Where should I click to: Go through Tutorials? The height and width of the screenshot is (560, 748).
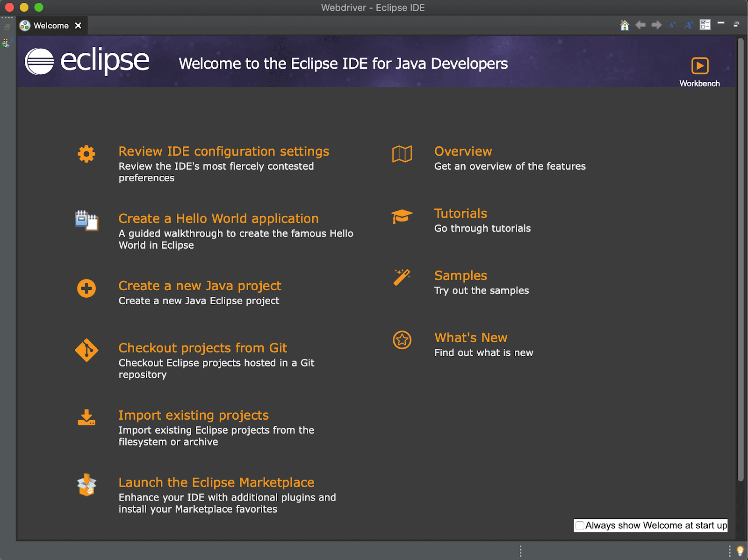click(460, 213)
